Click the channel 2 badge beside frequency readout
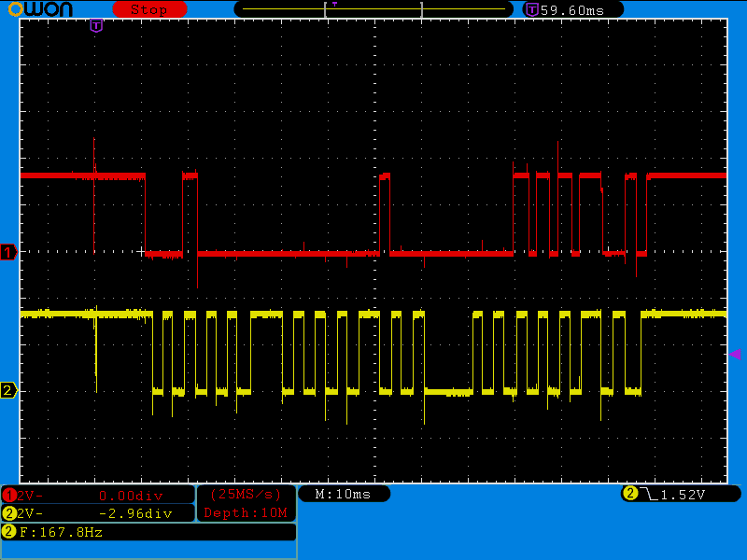 9,532
